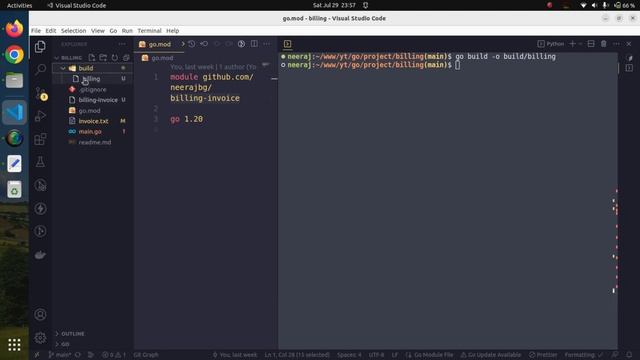This screenshot has height=360, width=640.
Task: Split the terminal panel
Action: (591, 44)
